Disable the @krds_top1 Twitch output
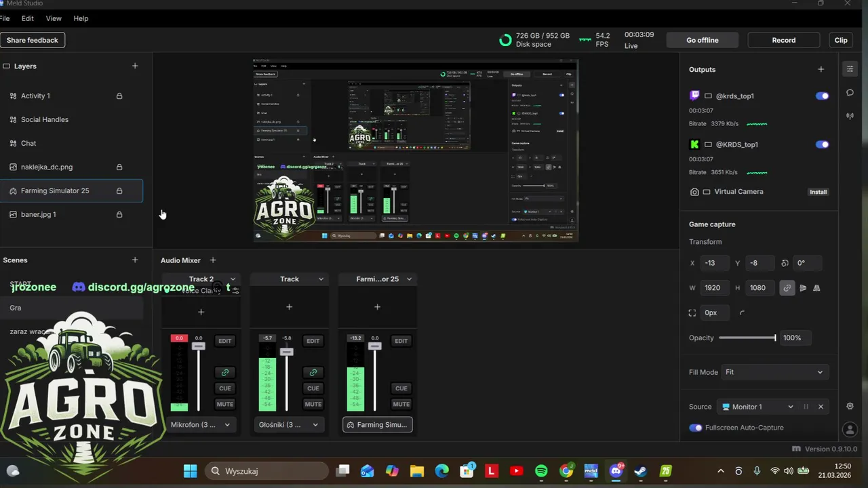The height and width of the screenshot is (488, 868). coord(822,96)
